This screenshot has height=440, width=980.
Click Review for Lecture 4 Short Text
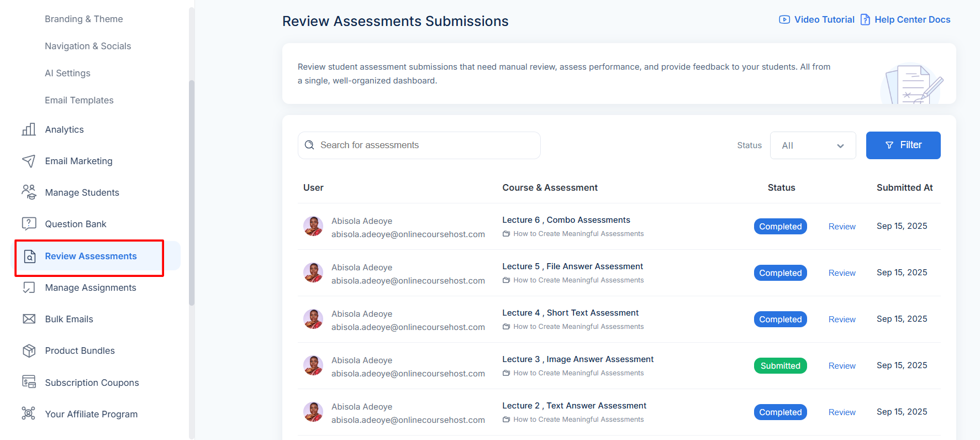tap(842, 319)
